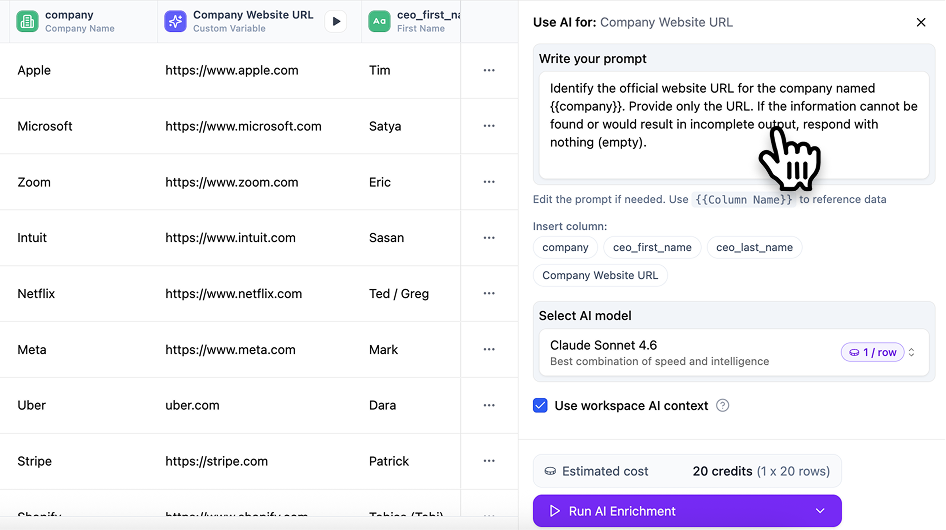This screenshot has height=530, width=946.
Task: Open the three-dot menu for Stripe row
Action: [489, 461]
